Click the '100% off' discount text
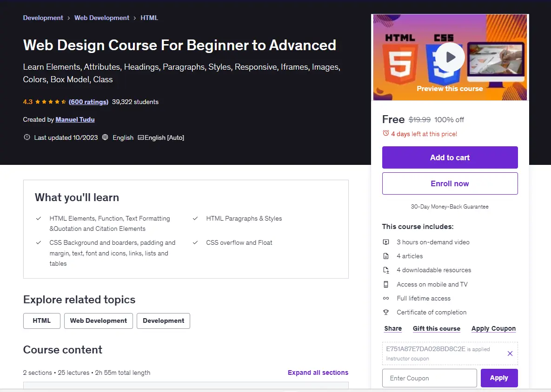This screenshot has width=551, height=392. [449, 120]
